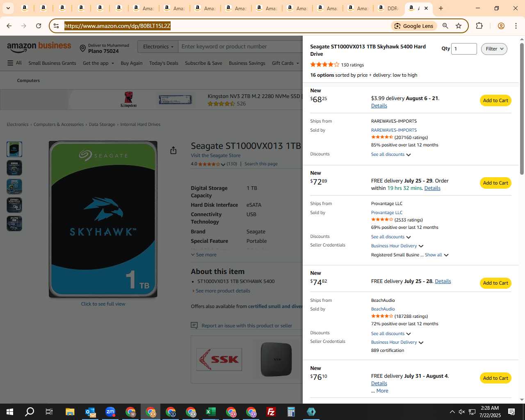The height and width of the screenshot is (420, 525).
Task: Select the first product thumbnail
Action: click(x=14, y=149)
